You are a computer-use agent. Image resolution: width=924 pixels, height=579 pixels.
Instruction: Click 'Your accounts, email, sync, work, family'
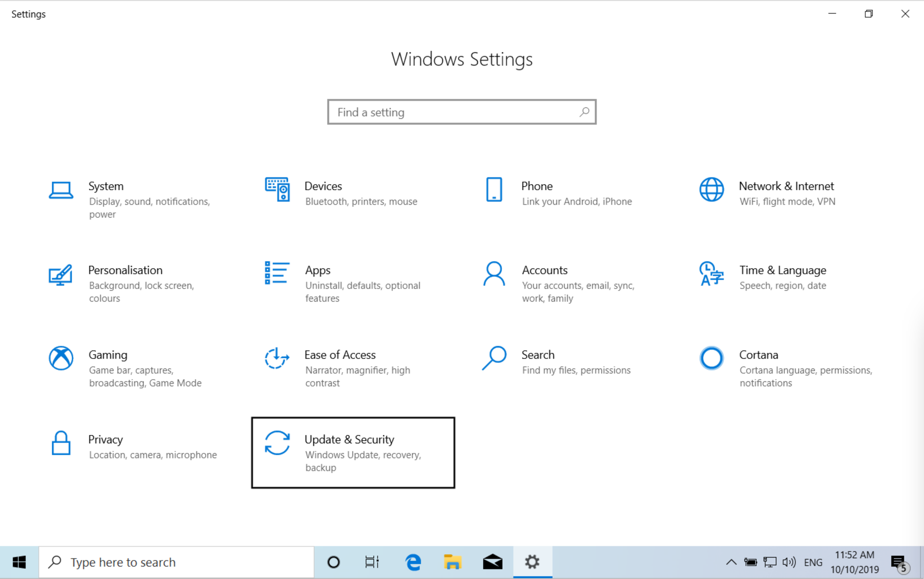pyautogui.click(x=578, y=292)
